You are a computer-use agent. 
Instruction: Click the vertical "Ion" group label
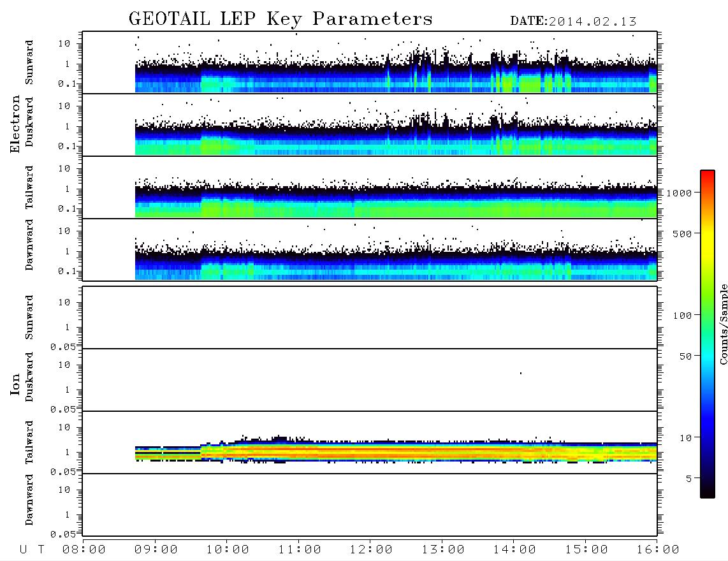15,384
